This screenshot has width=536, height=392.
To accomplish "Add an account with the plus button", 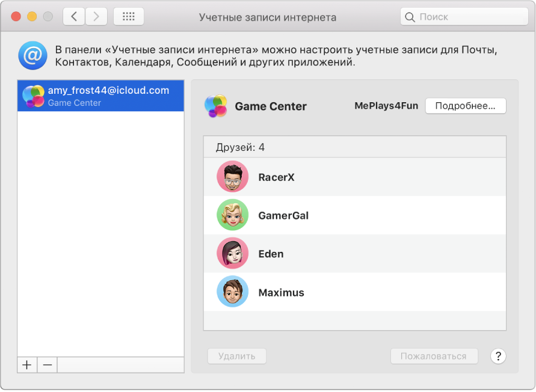I will click(27, 365).
